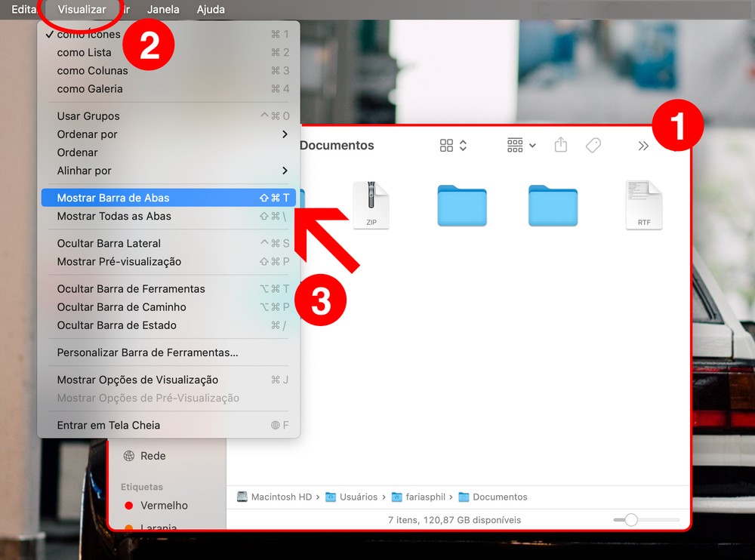
Task: Click the Macintosh HD disk icon in path bar
Action: [242, 497]
